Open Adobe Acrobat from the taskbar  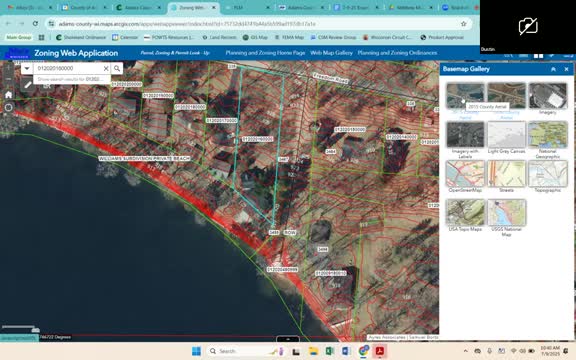click(x=380, y=352)
